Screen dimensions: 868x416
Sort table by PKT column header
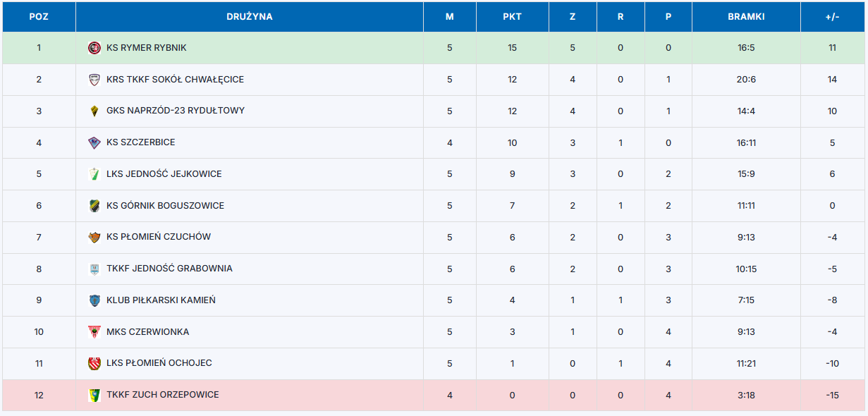[512, 17]
